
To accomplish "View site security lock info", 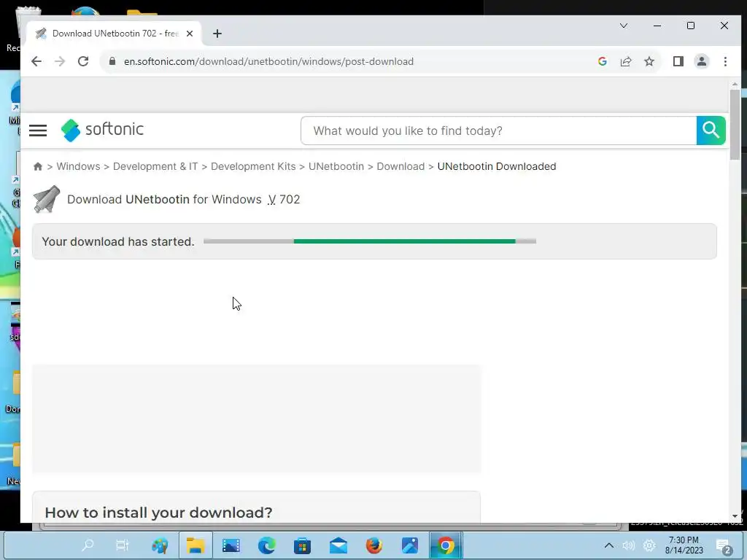I will tap(112, 61).
